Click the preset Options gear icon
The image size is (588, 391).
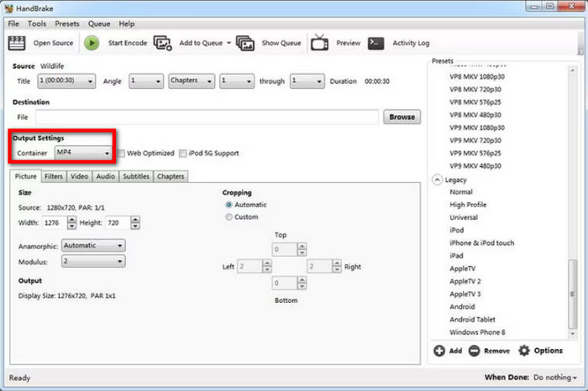[524, 351]
